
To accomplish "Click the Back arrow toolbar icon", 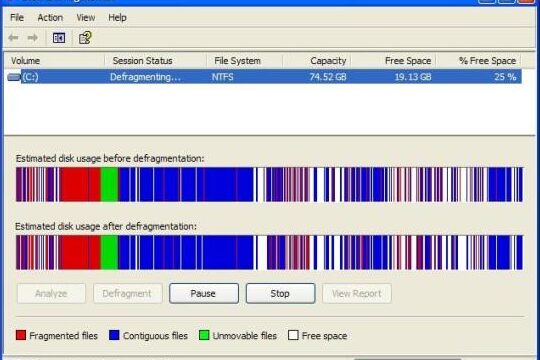I will (x=13, y=38).
